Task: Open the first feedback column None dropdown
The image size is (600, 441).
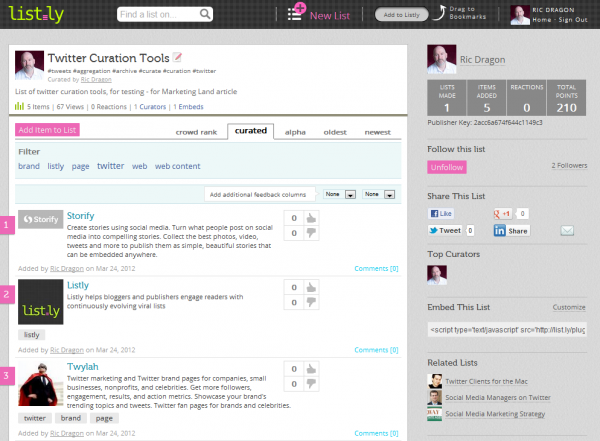Action: 339,194
